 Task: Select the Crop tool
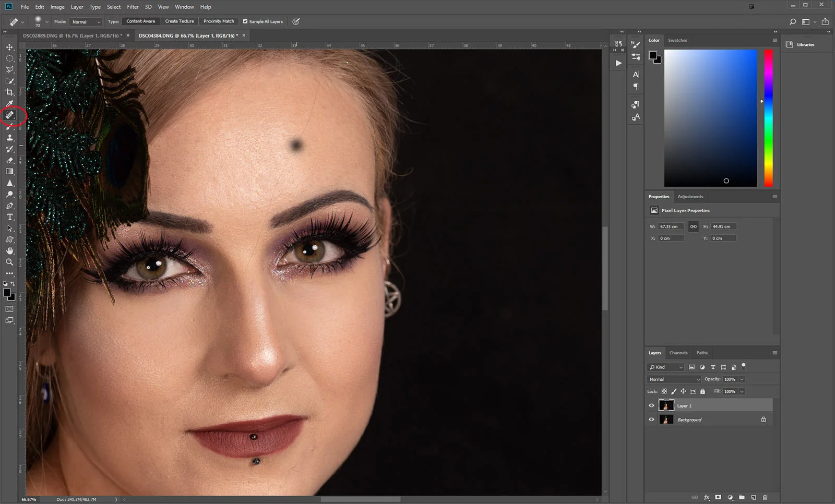coord(9,92)
